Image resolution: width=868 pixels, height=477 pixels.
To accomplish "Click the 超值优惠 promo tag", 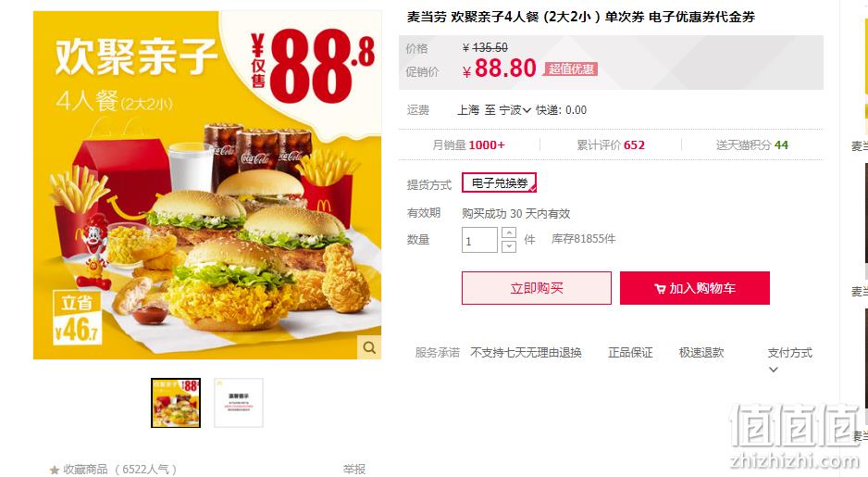I will 571,69.
